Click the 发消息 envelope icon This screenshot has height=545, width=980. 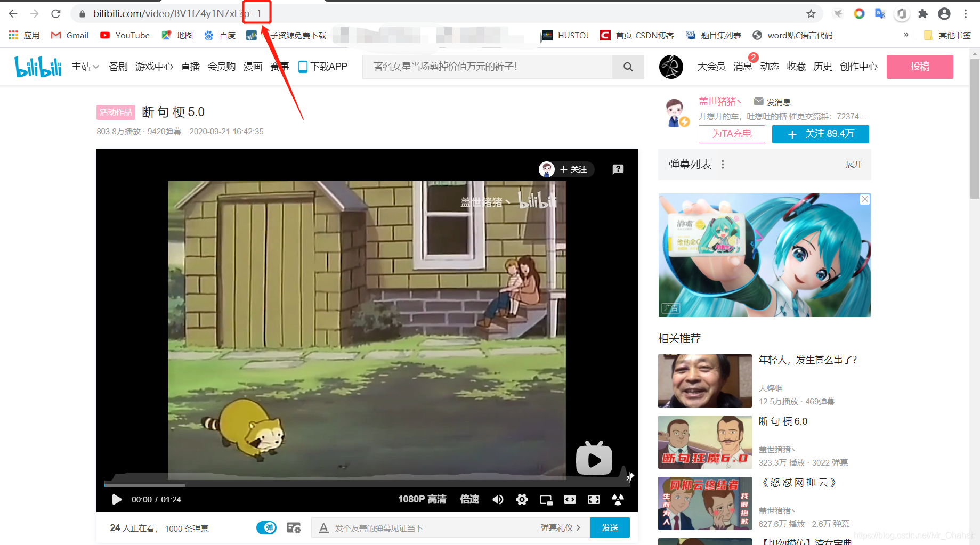[x=759, y=101]
